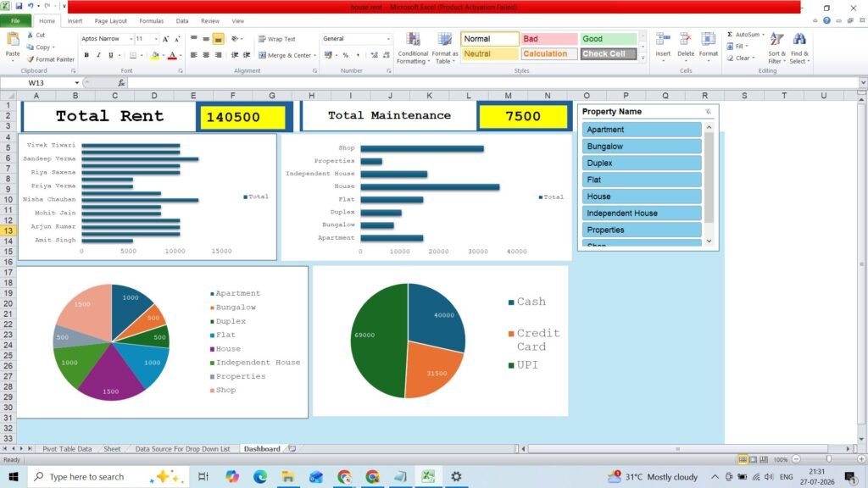Toggle the Independent House slicer item
The image size is (868, 488).
[x=642, y=213]
